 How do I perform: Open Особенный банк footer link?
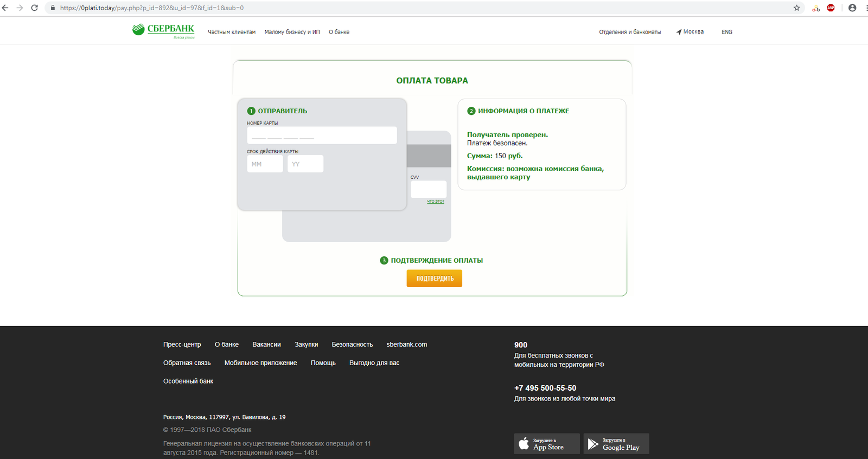point(188,382)
